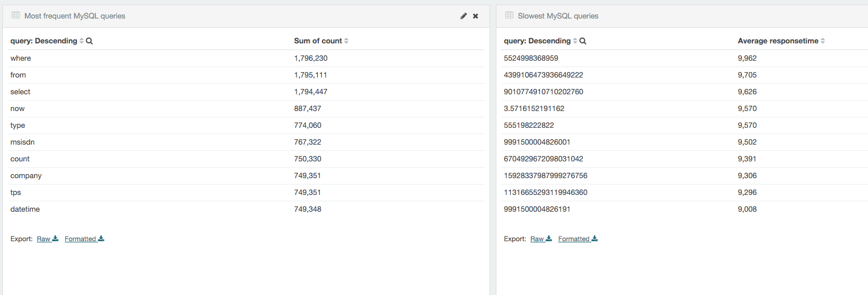868x295 pixels.
Task: Remove the Most frequent MySQL queries panel
Action: pyautogui.click(x=476, y=16)
